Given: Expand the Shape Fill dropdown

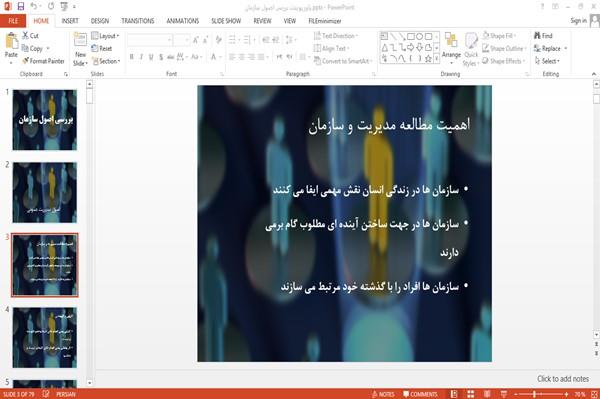Looking at the screenshot, I should coord(499,36).
